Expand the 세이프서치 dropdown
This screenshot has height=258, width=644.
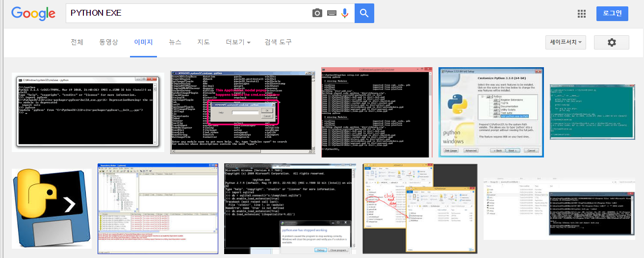click(x=566, y=43)
